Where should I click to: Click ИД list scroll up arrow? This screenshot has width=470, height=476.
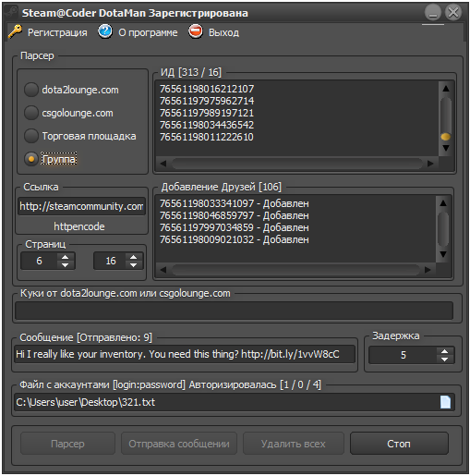tap(446, 89)
